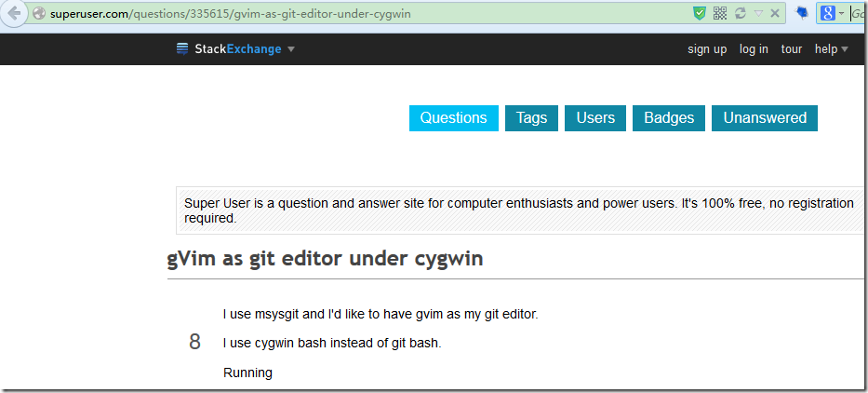Click the blue bird extension icon
This screenshot has height=393, width=868.
(x=802, y=13)
